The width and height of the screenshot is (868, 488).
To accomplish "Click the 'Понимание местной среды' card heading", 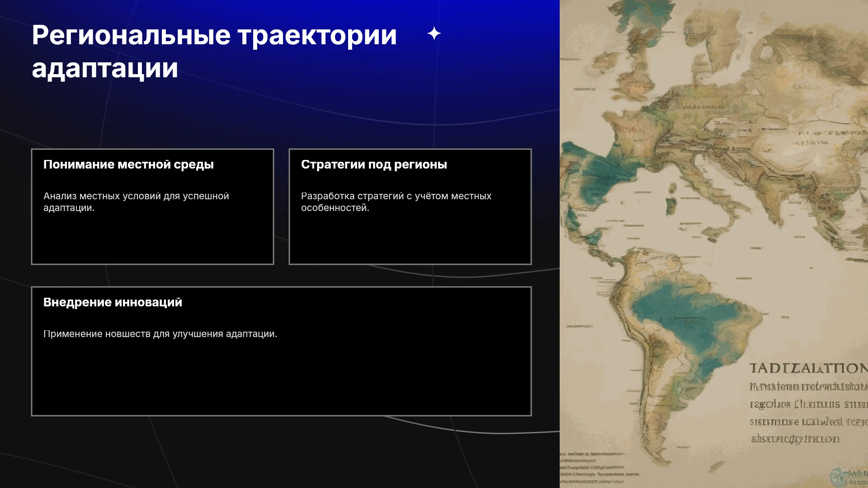I will click(128, 164).
